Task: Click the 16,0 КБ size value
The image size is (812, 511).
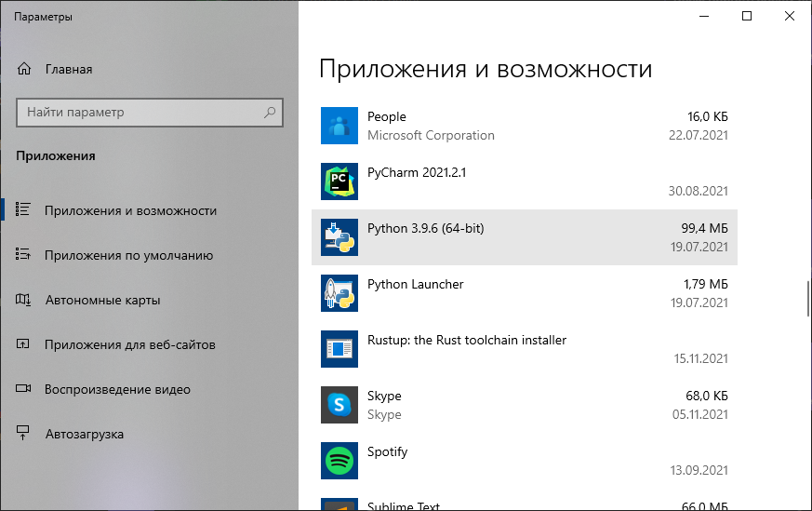Action: point(708,116)
